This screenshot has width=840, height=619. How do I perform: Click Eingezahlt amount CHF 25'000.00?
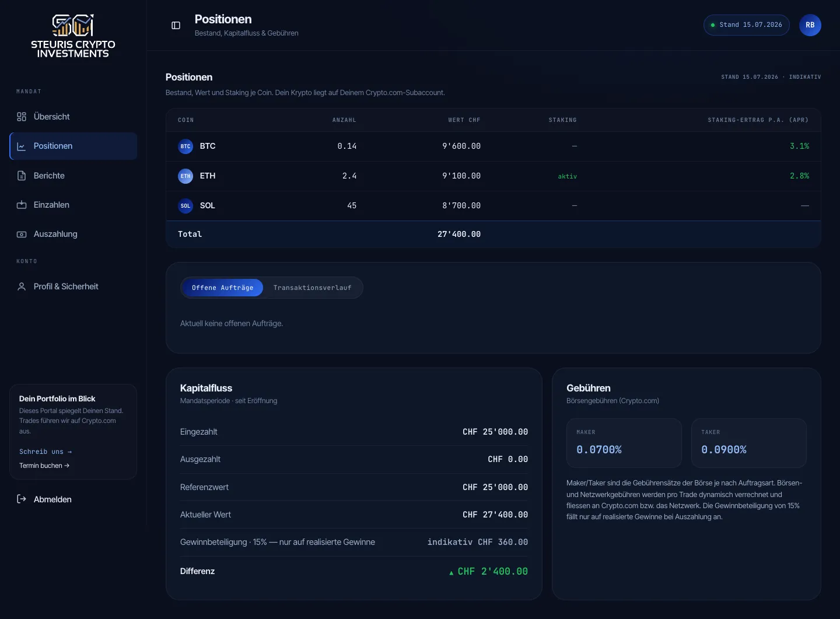pos(495,432)
